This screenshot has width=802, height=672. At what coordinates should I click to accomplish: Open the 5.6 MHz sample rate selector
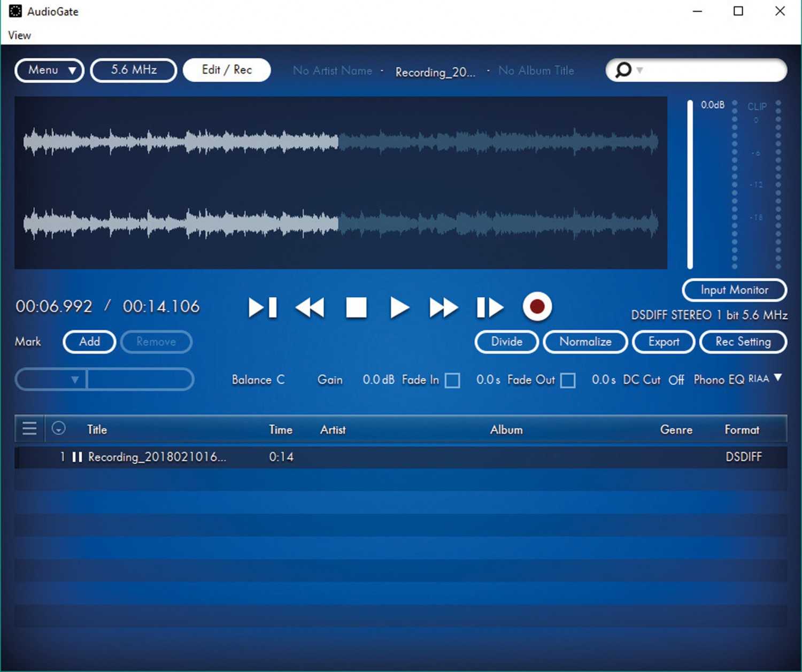[x=134, y=70]
